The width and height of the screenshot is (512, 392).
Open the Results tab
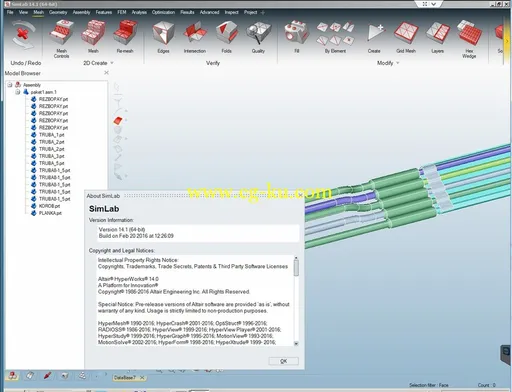187,12
